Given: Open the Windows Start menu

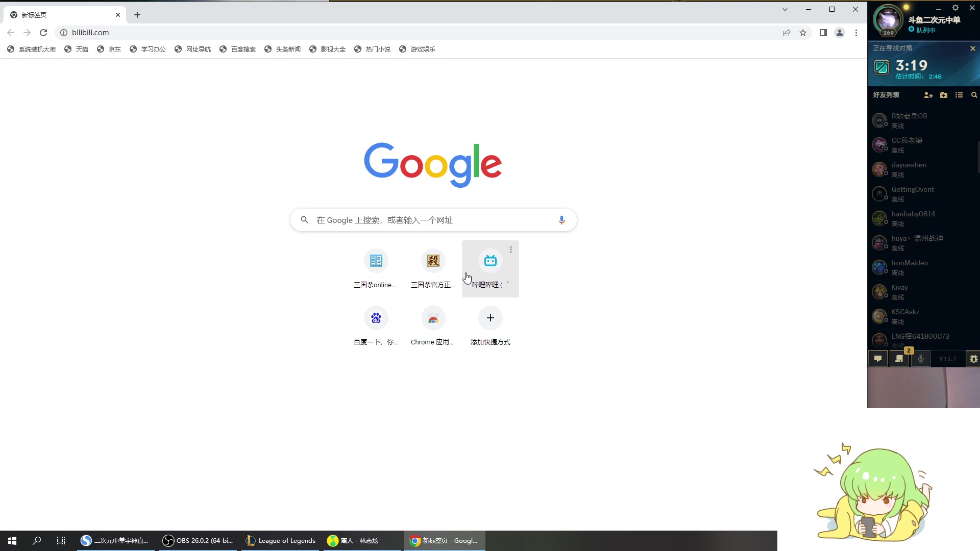Looking at the screenshot, I should coord(12,541).
